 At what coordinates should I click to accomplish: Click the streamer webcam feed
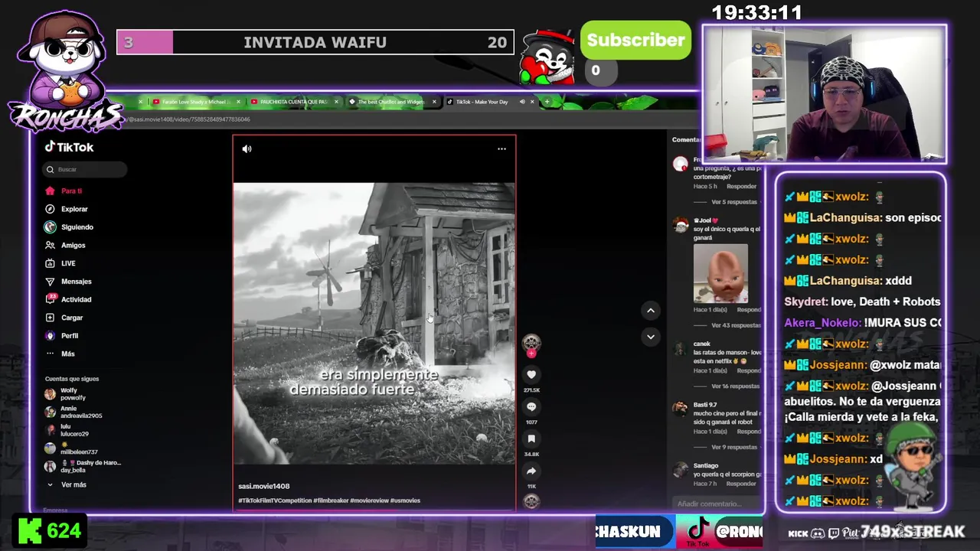pyautogui.click(x=825, y=94)
